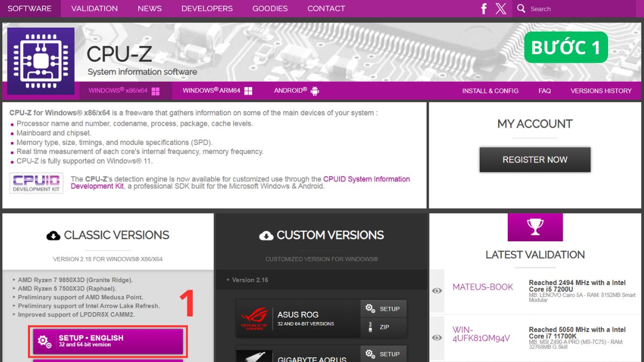Open the CPUID Facebook page icon
Screen dimensions: 644x362
coord(484,9)
